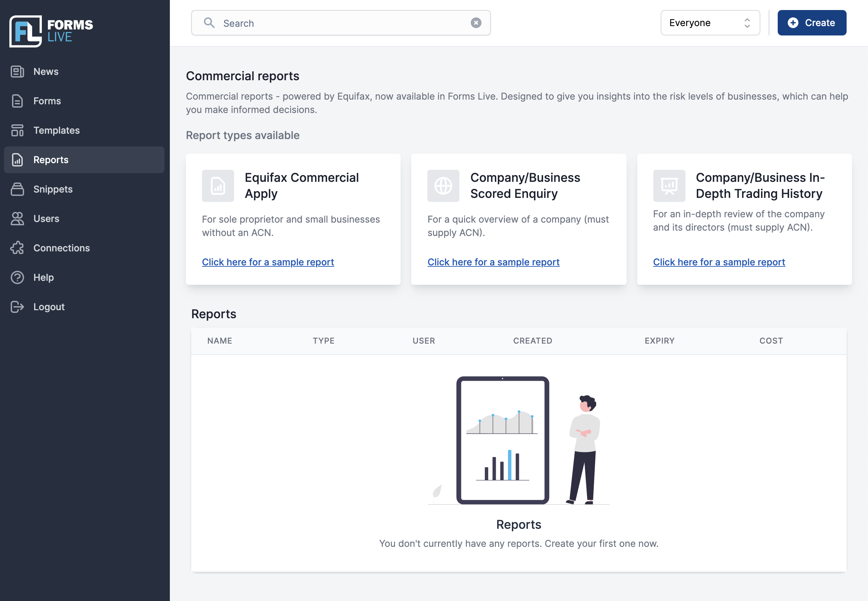This screenshot has width=868, height=601.
Task: Click the Logout arrow icon
Action: pyautogui.click(x=17, y=307)
